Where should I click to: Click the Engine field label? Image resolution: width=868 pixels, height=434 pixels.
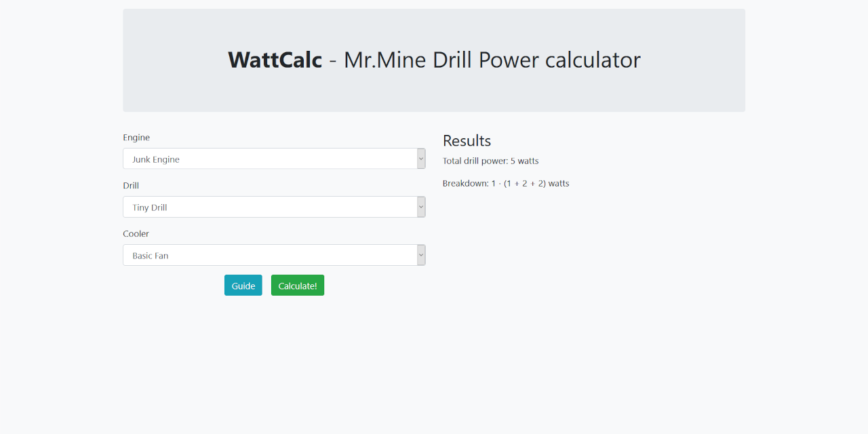tap(136, 137)
